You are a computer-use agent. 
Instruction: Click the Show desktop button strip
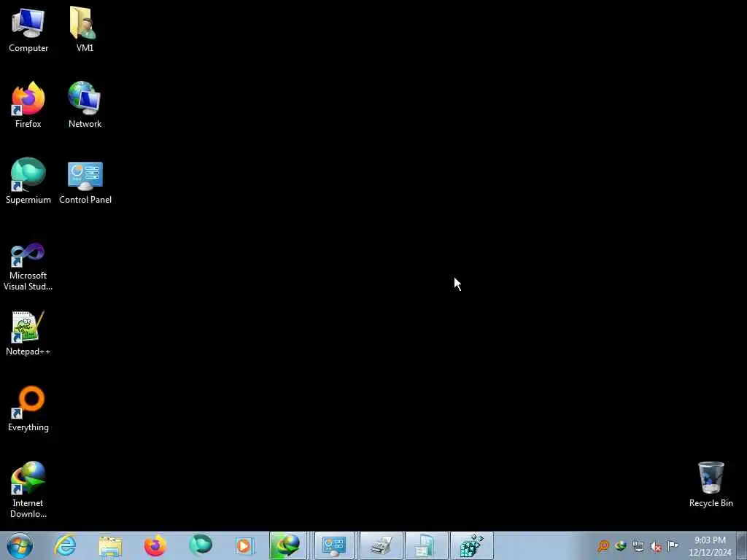pos(742,545)
